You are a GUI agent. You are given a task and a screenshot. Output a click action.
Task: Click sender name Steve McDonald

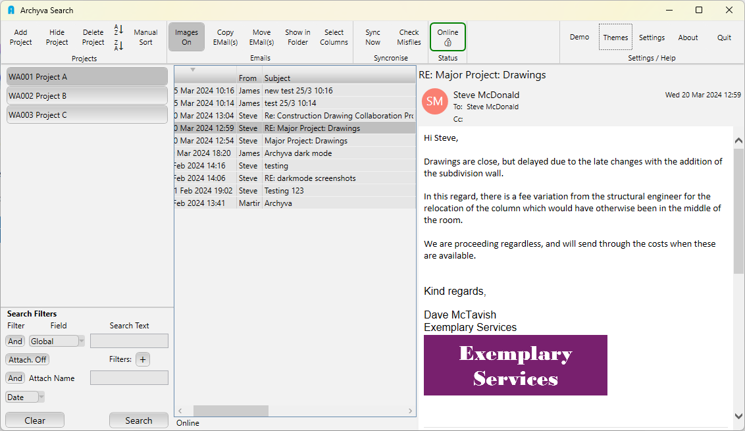point(486,95)
